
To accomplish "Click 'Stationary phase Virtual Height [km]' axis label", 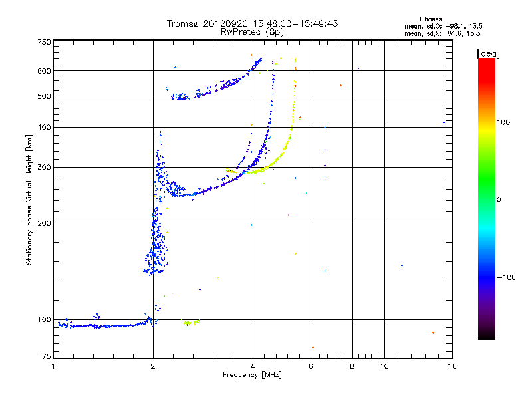I will coord(29,199).
